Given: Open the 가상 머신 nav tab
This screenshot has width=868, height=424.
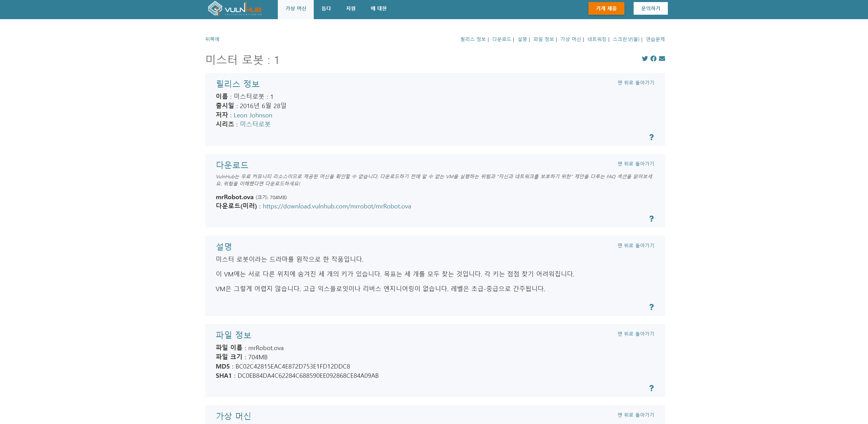Looking at the screenshot, I should pyautogui.click(x=296, y=9).
